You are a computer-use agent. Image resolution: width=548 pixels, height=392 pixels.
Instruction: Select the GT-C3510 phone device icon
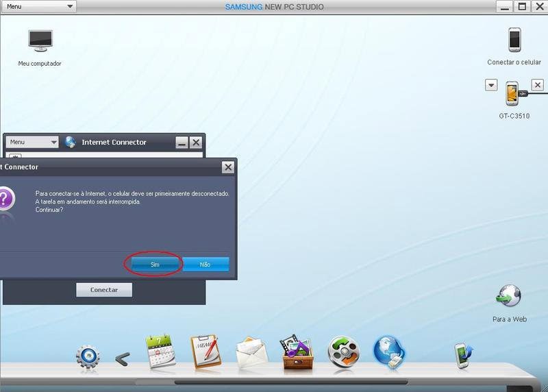[512, 93]
